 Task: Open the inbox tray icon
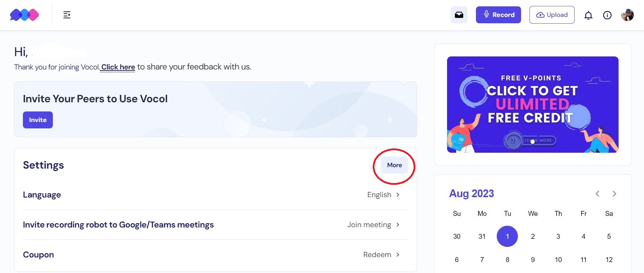pos(459,15)
